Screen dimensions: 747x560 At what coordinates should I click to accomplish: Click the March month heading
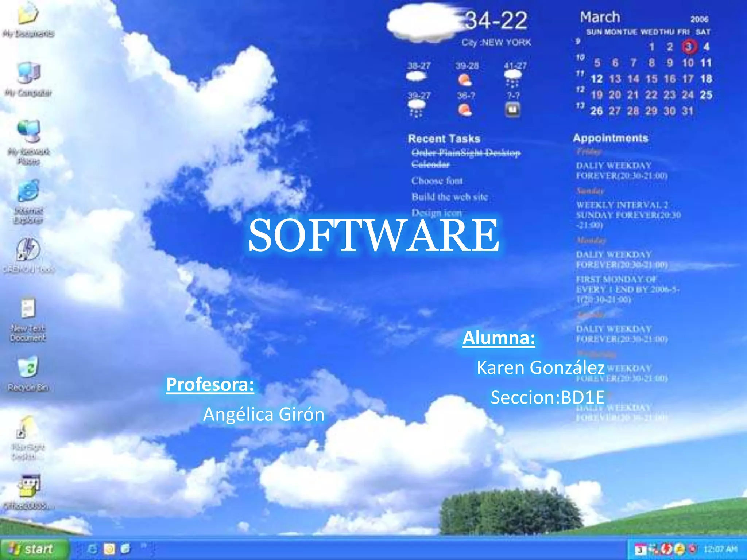tap(600, 17)
